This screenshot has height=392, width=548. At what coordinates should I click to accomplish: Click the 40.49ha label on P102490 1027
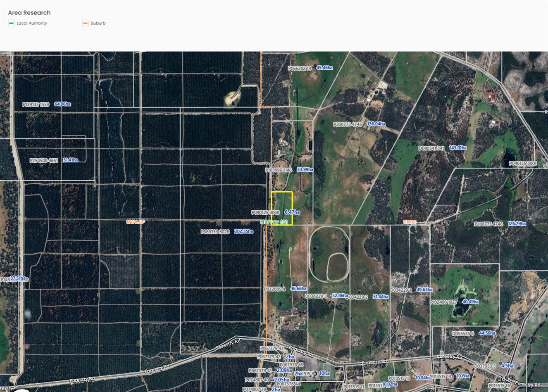[470, 302]
